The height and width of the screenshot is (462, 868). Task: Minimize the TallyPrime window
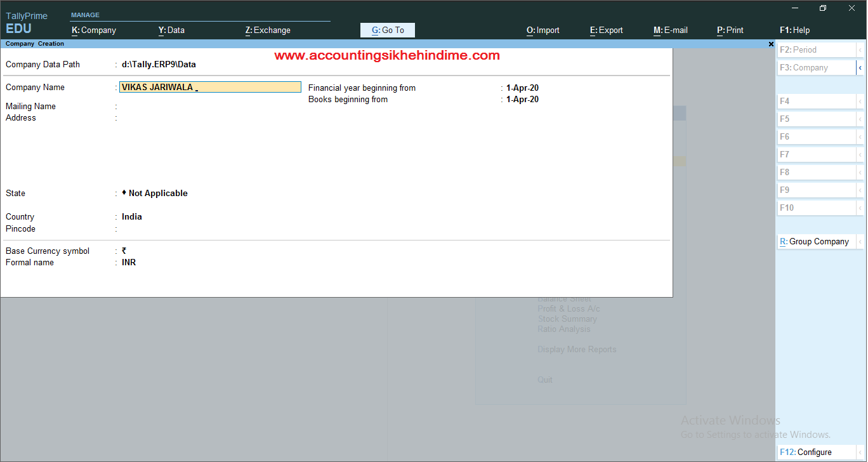795,8
